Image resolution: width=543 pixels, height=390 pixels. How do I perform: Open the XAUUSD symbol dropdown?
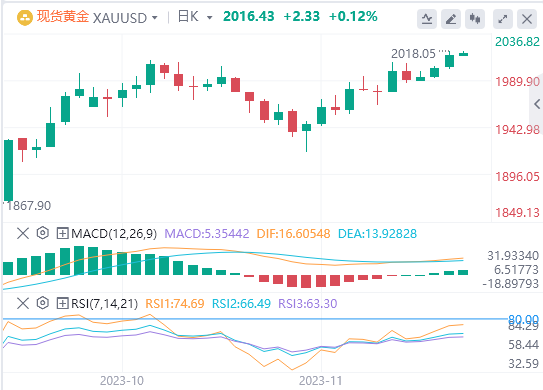[x=155, y=18]
